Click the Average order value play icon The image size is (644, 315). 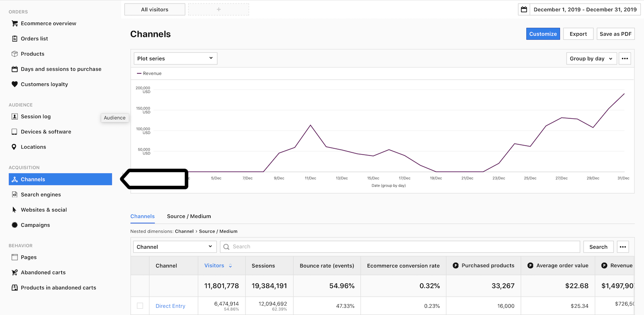coord(530,265)
